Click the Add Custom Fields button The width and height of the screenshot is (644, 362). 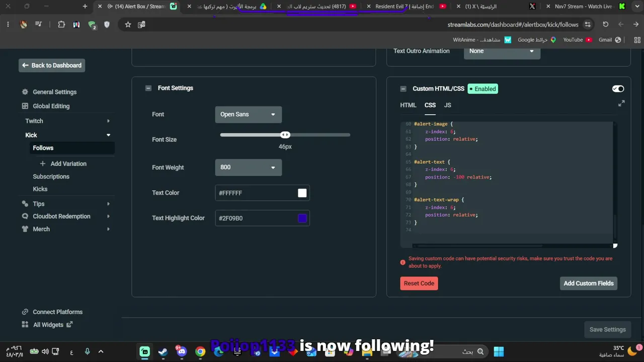click(x=589, y=284)
